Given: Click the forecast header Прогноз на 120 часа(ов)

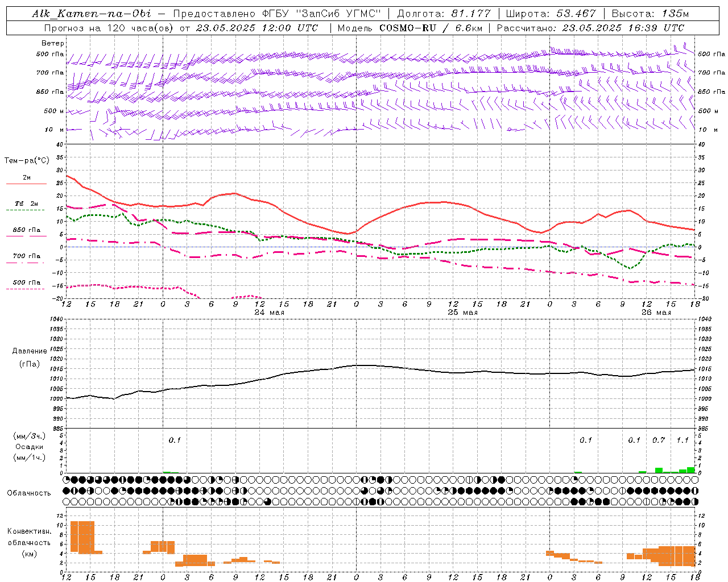Looking at the screenshot, I should coord(109,28).
